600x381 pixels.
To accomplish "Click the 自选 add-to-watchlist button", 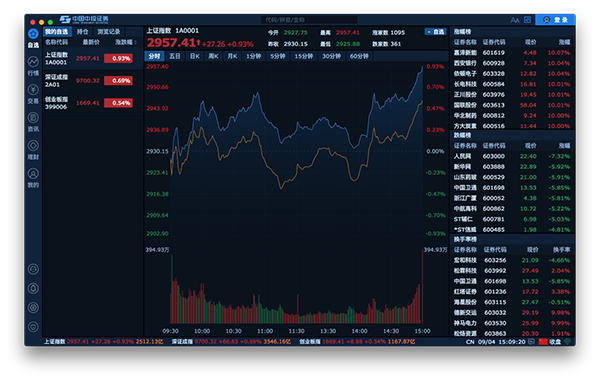I will [x=435, y=32].
